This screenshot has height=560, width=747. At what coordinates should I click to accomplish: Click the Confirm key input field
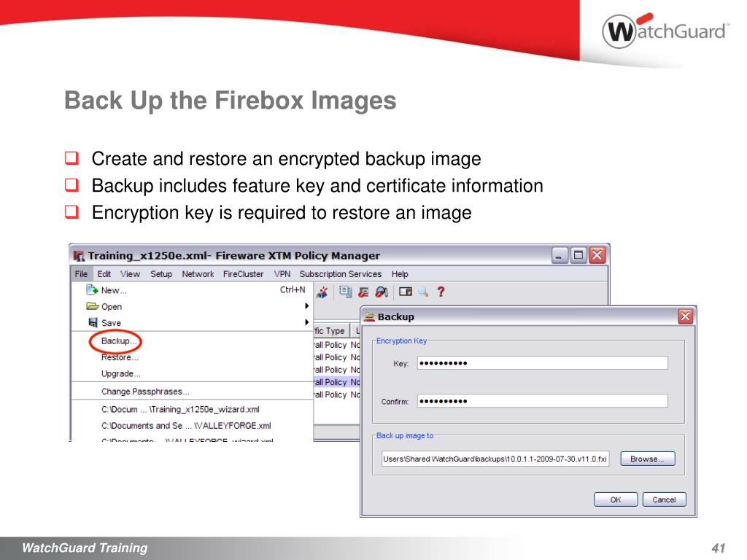[x=543, y=401]
